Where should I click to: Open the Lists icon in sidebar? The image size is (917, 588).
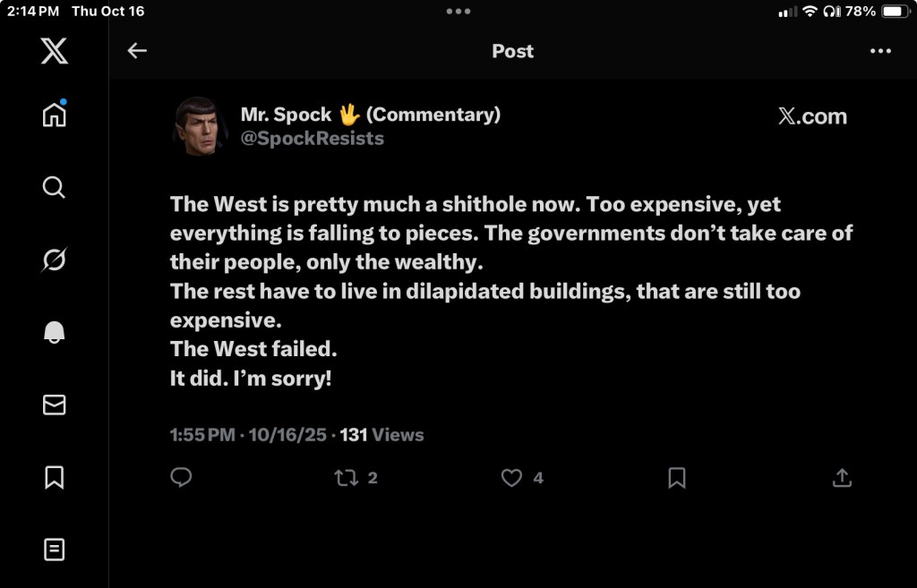click(x=54, y=549)
